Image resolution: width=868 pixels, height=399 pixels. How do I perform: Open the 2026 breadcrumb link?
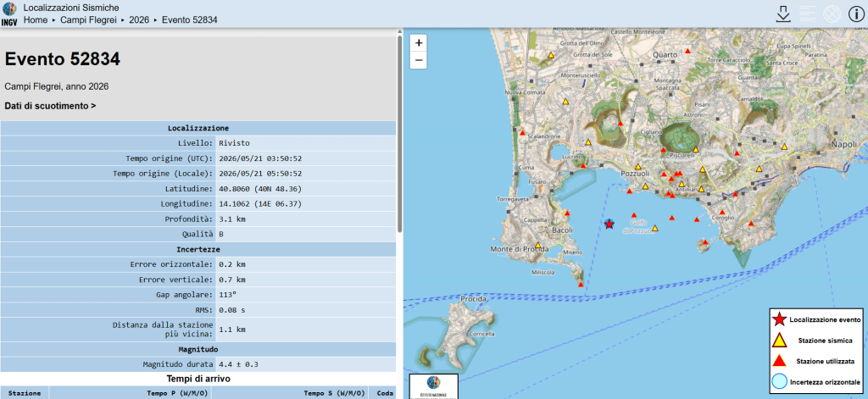pos(139,20)
